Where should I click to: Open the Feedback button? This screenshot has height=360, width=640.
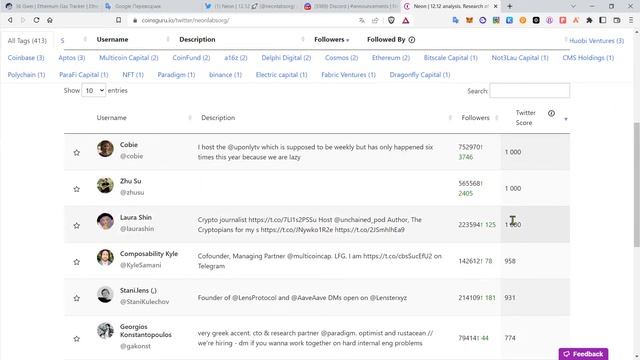583,354
